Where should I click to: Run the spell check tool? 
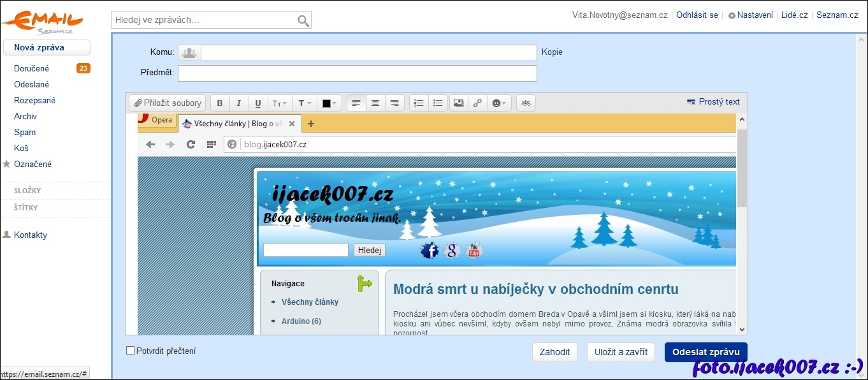tap(526, 103)
